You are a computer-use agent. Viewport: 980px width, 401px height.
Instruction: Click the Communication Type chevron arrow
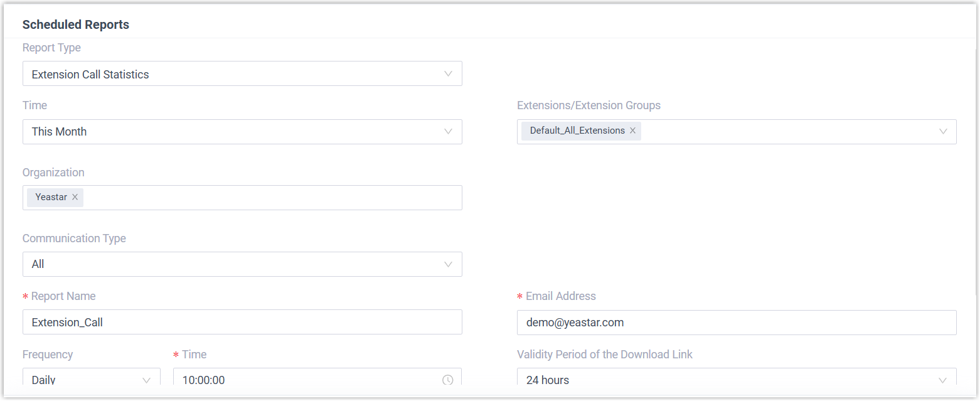[x=448, y=264]
